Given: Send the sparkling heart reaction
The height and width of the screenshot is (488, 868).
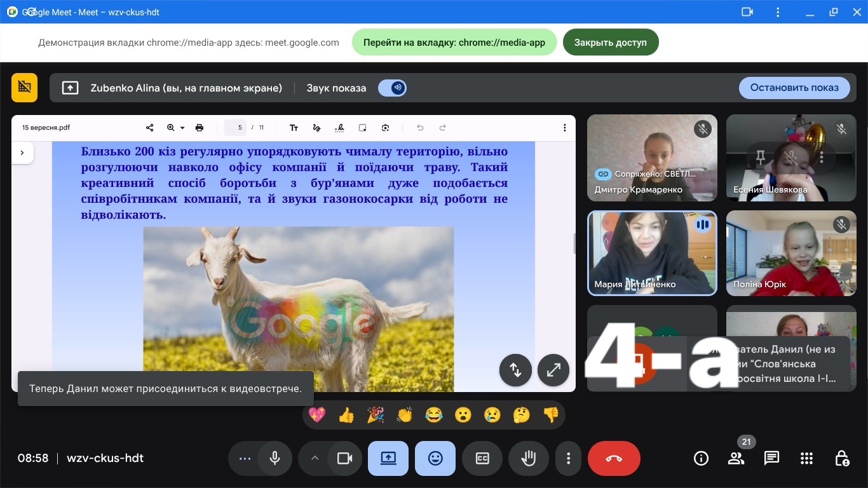Looking at the screenshot, I should click(x=317, y=415).
